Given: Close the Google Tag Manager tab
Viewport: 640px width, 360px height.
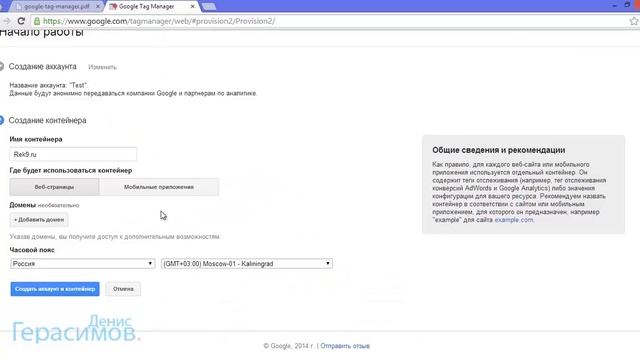Looking at the screenshot, I should pos(193,7).
